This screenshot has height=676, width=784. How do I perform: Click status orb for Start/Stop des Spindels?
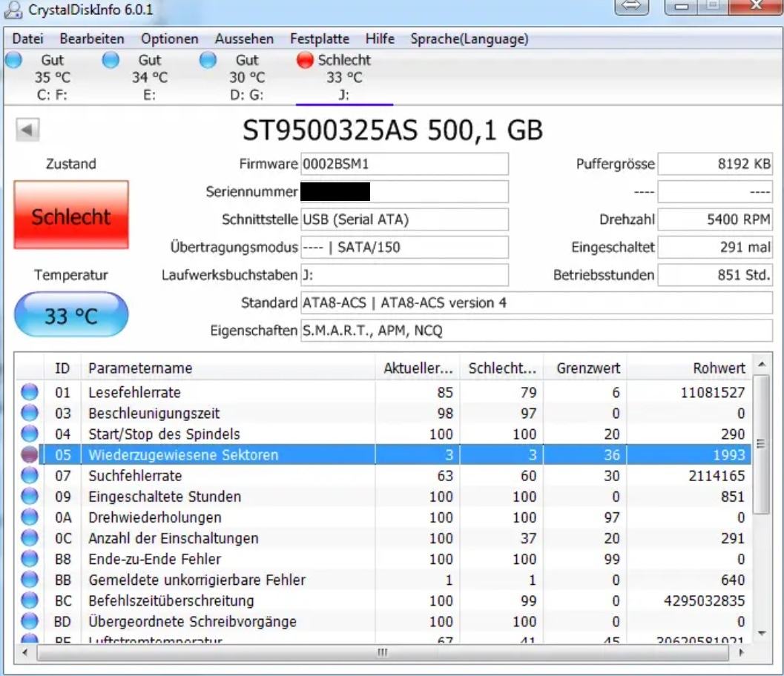point(30,434)
